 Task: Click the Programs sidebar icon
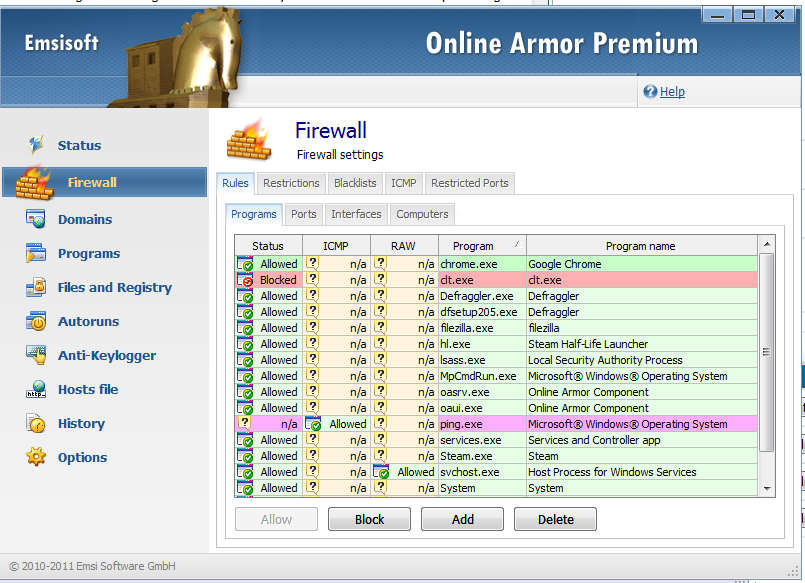36,253
